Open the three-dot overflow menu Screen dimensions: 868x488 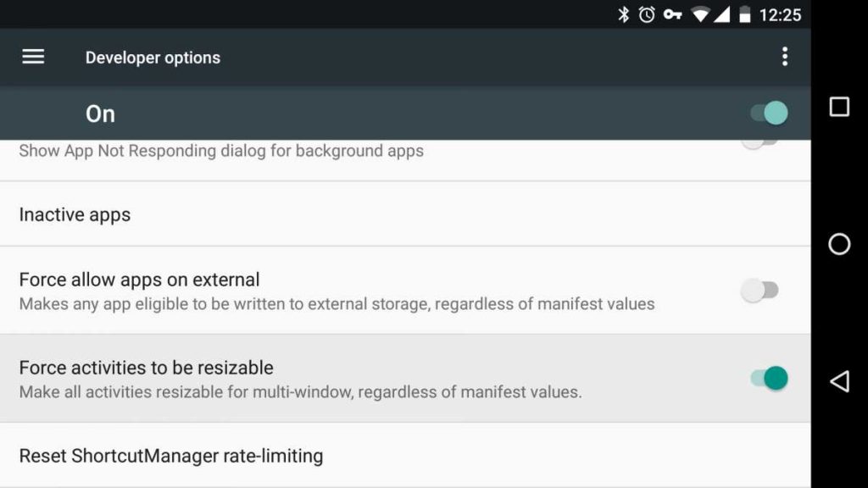pyautogui.click(x=784, y=57)
